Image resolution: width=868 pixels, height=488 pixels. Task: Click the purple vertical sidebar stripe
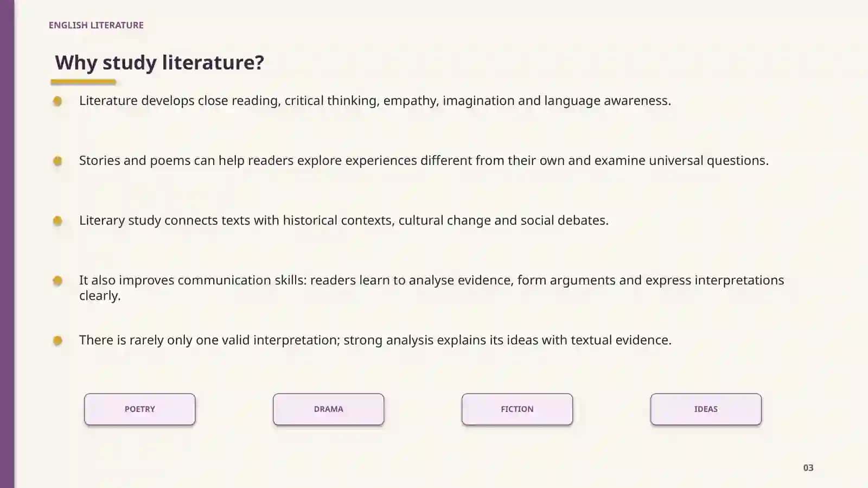click(x=7, y=244)
